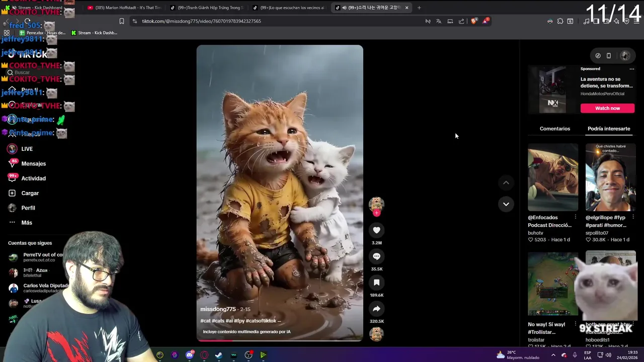Open the @Enfocados Podcast video thumbnail
The height and width of the screenshot is (362, 644).
click(553, 177)
